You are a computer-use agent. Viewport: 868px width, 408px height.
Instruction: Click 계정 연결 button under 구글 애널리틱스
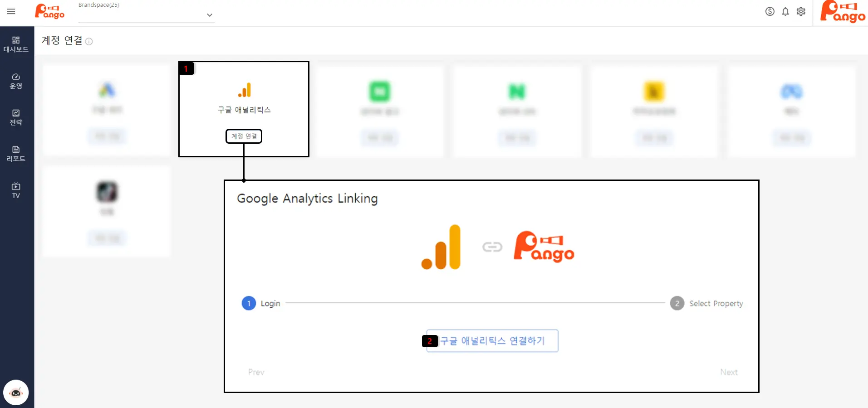click(244, 136)
